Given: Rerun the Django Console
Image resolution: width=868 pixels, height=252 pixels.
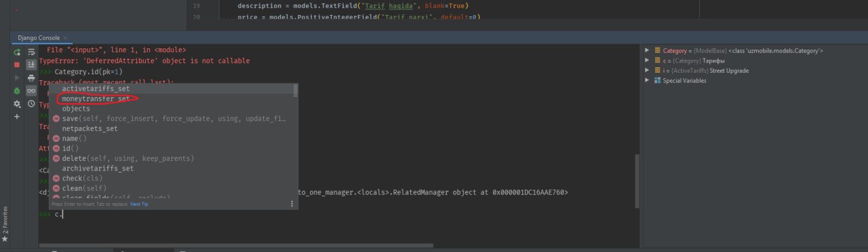Looking at the screenshot, I should pyautogui.click(x=17, y=52).
